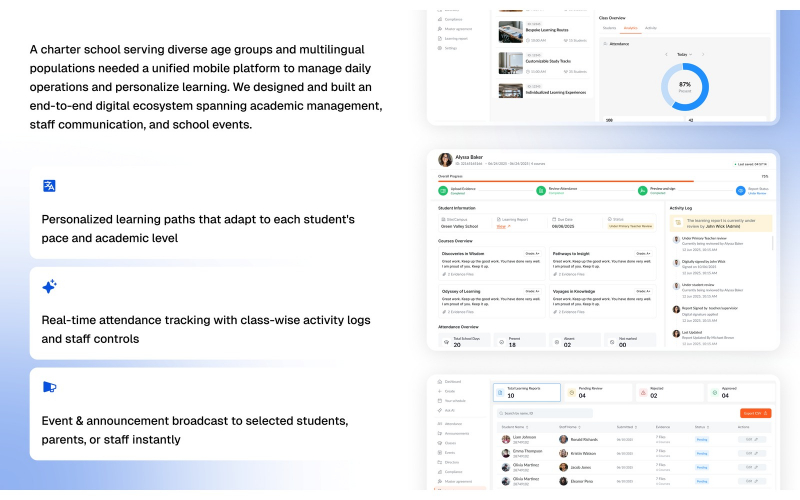This screenshot has width=800, height=500.
Task: Click the Pending status badge on Liam Johnson's row
Action: pos(702,439)
